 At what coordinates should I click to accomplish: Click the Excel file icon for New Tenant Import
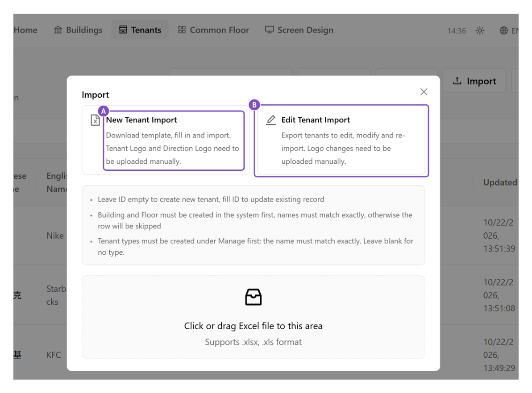tap(96, 120)
